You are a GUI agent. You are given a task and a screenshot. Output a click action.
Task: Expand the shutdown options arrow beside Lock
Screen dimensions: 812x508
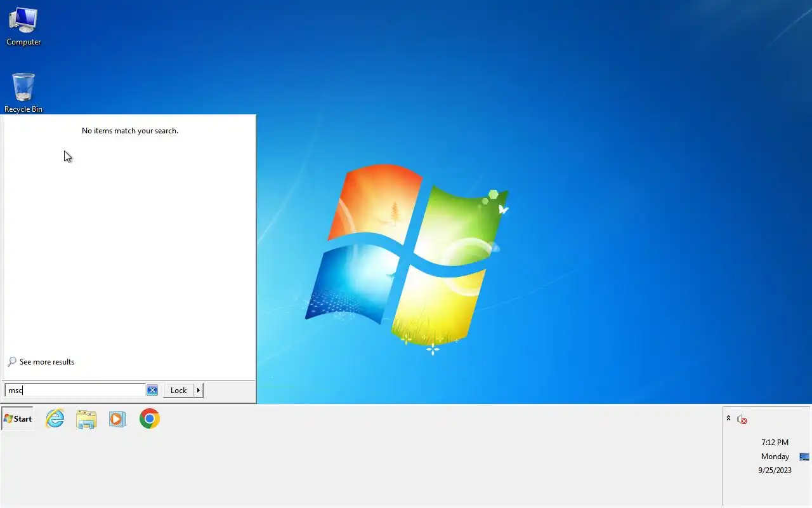click(199, 390)
